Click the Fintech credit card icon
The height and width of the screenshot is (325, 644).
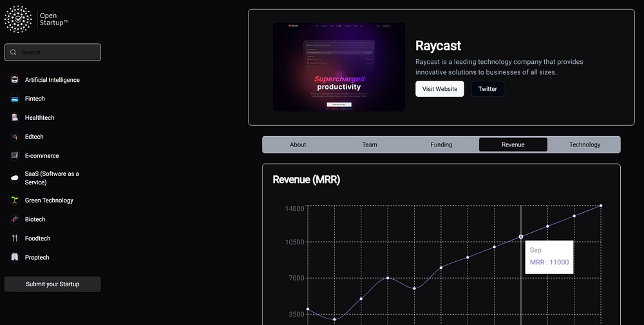(x=15, y=99)
